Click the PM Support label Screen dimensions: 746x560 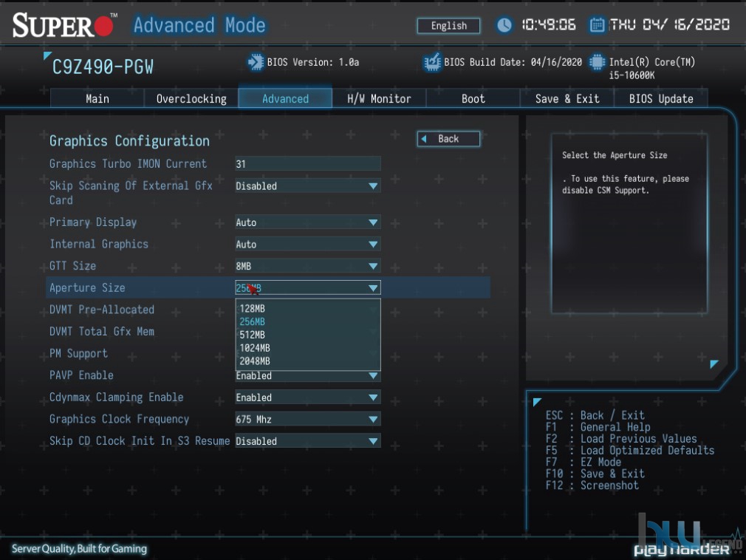pyautogui.click(x=78, y=353)
